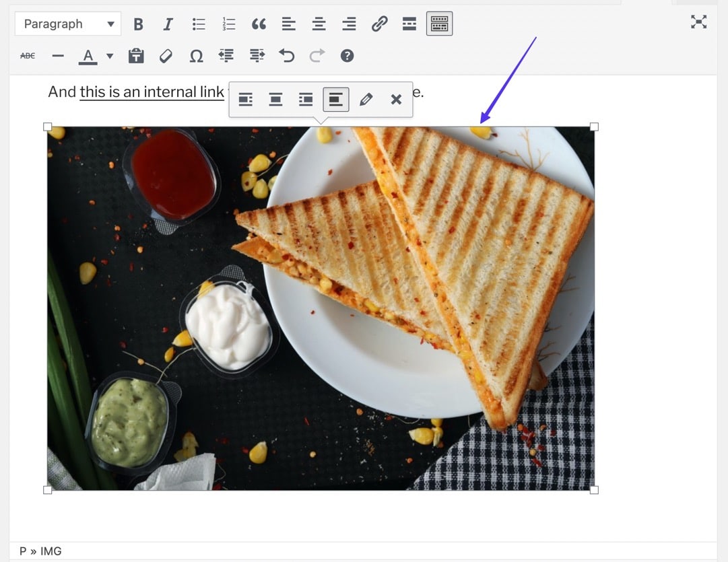The height and width of the screenshot is (562, 728).
Task: Toggle strikethrough formatting
Action: tap(27, 55)
